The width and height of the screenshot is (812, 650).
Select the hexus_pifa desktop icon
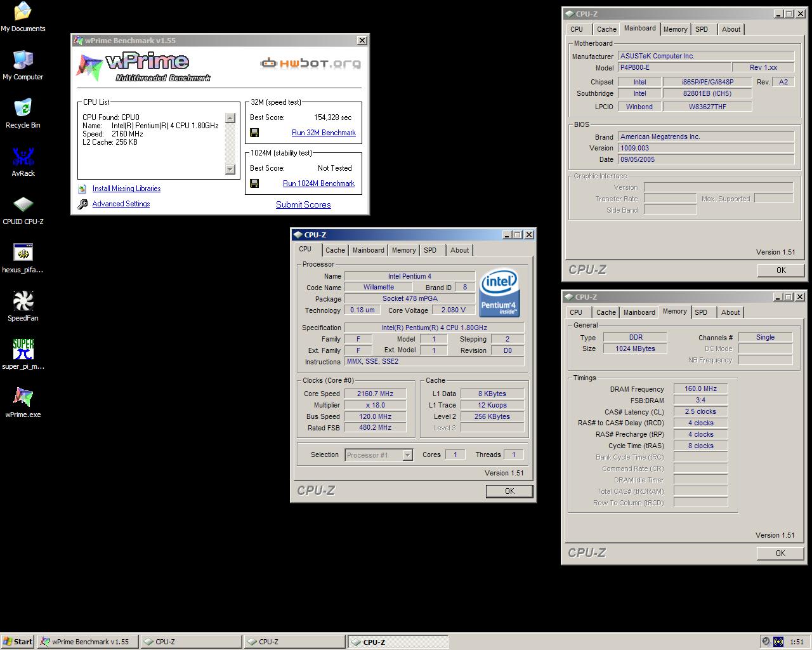[x=23, y=258]
